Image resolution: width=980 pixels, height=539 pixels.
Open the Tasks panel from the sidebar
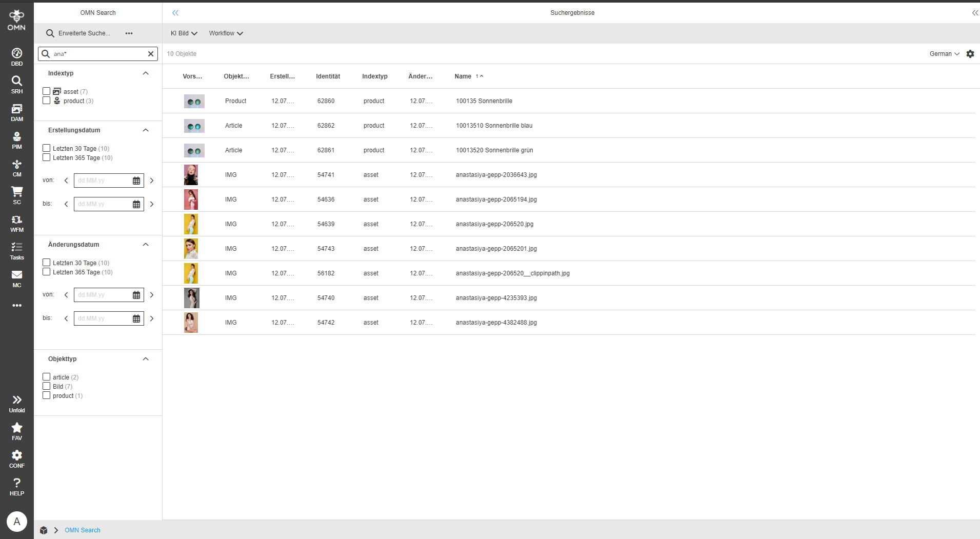click(16, 250)
